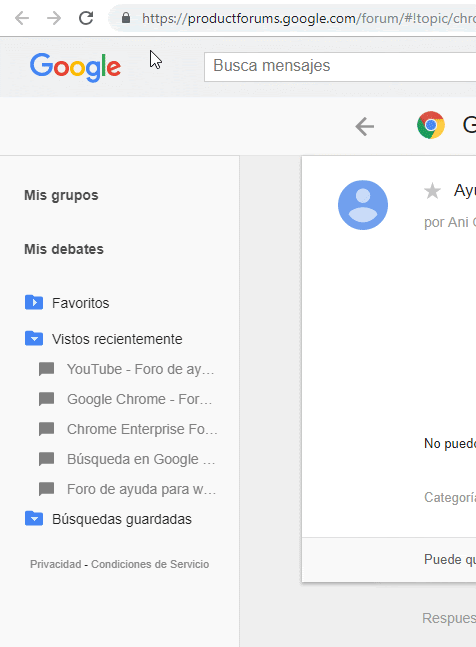
Task: Select the Búsquedas guardadas label
Action: pos(122,519)
